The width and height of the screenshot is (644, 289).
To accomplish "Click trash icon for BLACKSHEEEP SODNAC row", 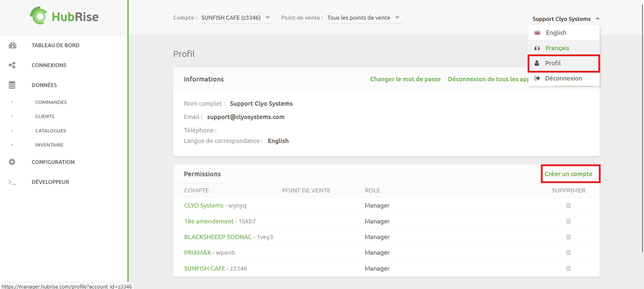I will click(x=568, y=237).
